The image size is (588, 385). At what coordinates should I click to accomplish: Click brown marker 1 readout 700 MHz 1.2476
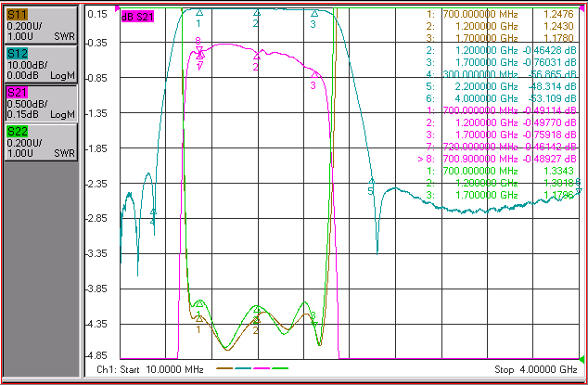click(500, 14)
